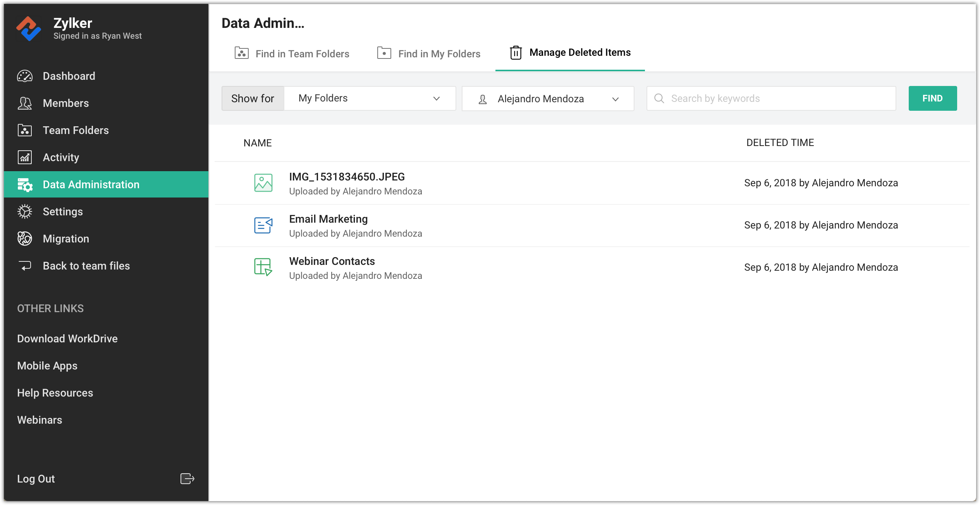Open Download WorkDrive link
980x505 pixels.
pyautogui.click(x=67, y=338)
